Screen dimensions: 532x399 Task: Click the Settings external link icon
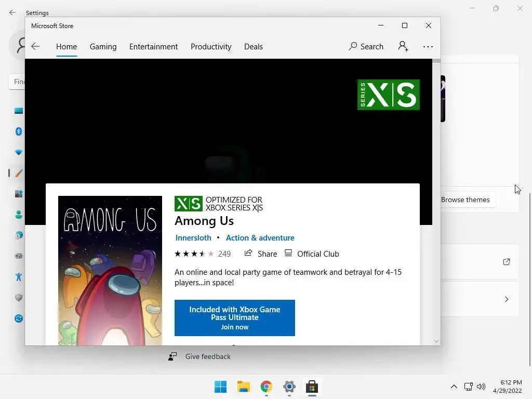(x=506, y=262)
